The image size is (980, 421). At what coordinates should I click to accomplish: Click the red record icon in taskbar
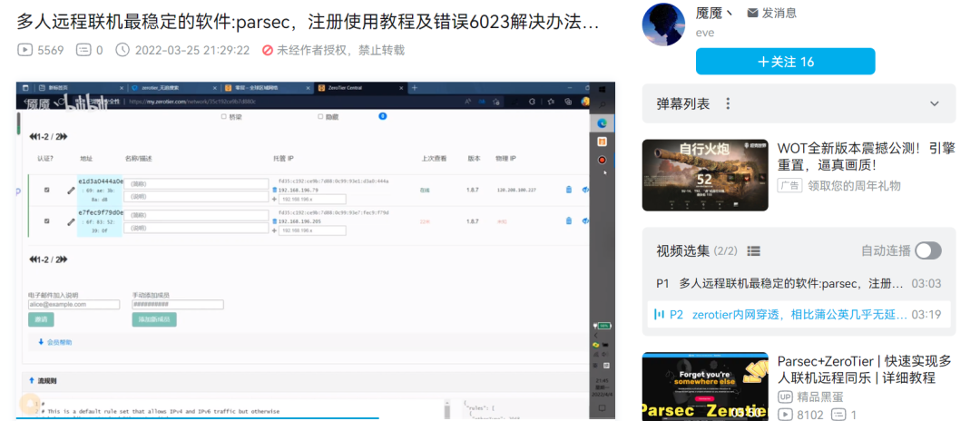tap(603, 160)
